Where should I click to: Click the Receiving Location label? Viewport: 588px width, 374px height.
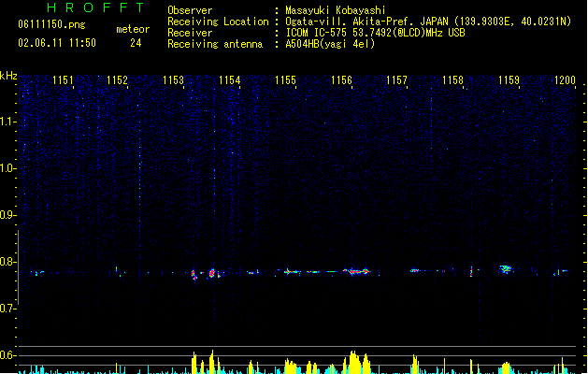[218, 22]
